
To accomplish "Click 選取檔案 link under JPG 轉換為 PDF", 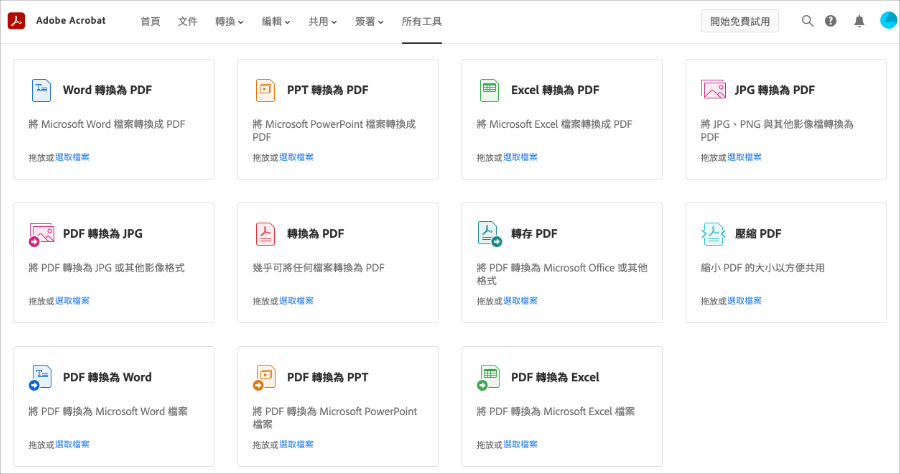I will [x=744, y=157].
